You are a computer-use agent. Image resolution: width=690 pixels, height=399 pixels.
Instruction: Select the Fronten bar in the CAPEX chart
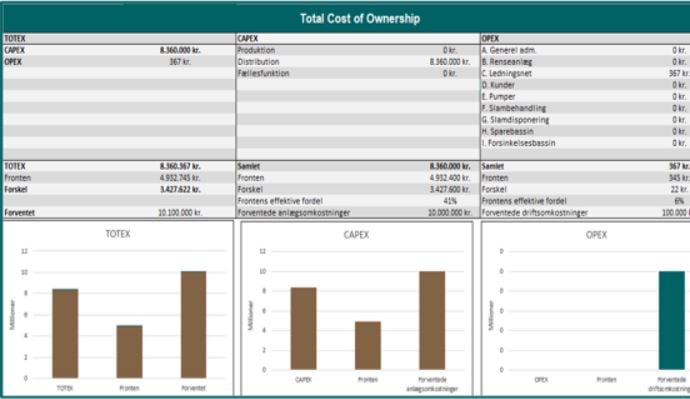coord(368,346)
